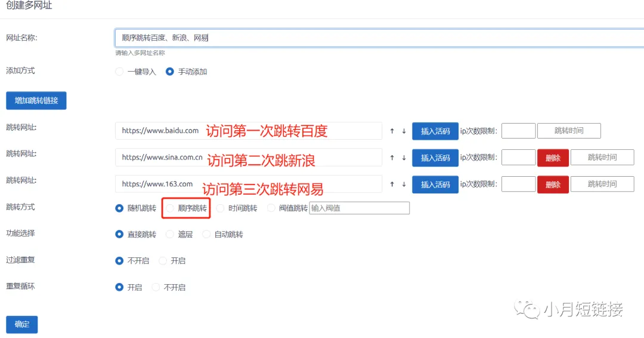The image size is (644, 338).
Task: Select 不开启 for 重复循环
Action: [156, 287]
